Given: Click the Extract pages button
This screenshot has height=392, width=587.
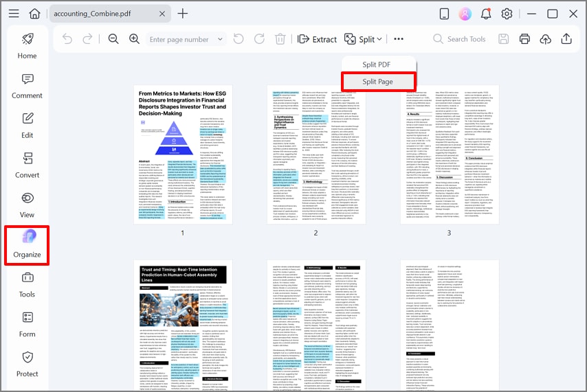Looking at the screenshot, I should click(317, 39).
